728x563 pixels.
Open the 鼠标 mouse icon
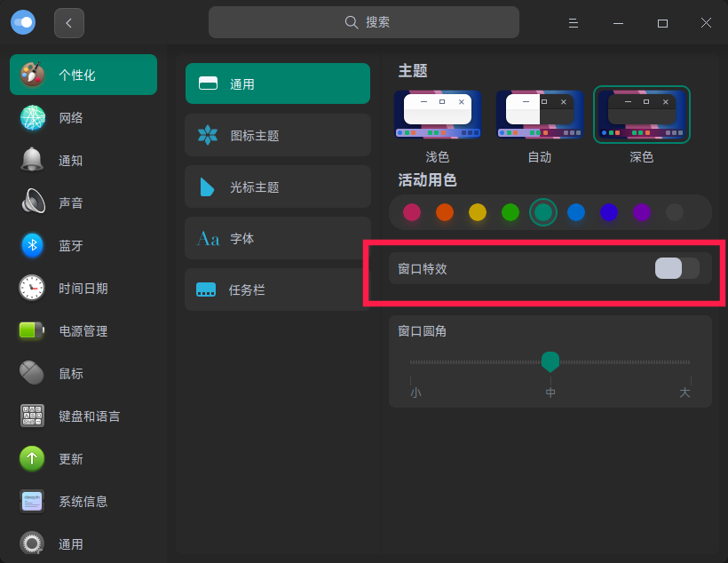[32, 373]
